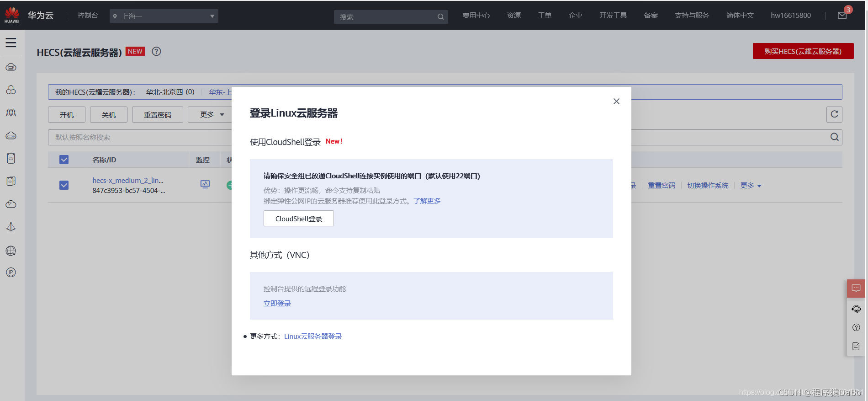Click 购买HECS(云耀云服务器) button
Image resolution: width=868 pixels, height=401 pixels.
pyautogui.click(x=803, y=51)
